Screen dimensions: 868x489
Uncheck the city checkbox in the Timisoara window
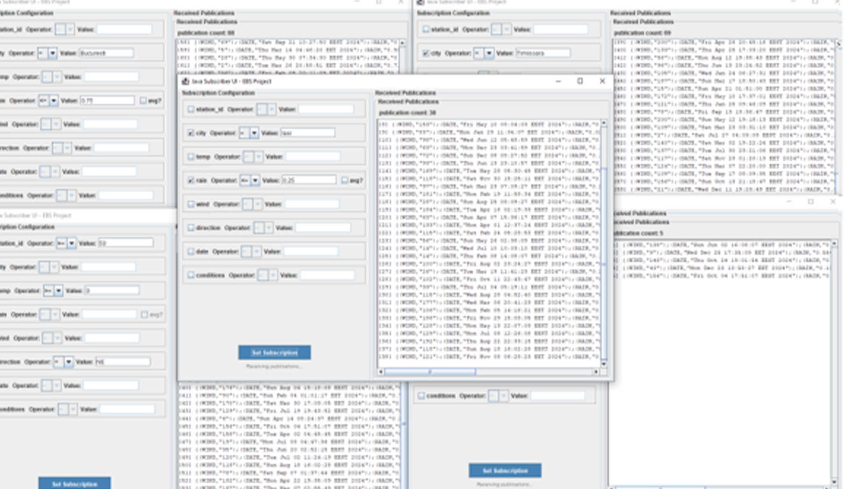[426, 53]
